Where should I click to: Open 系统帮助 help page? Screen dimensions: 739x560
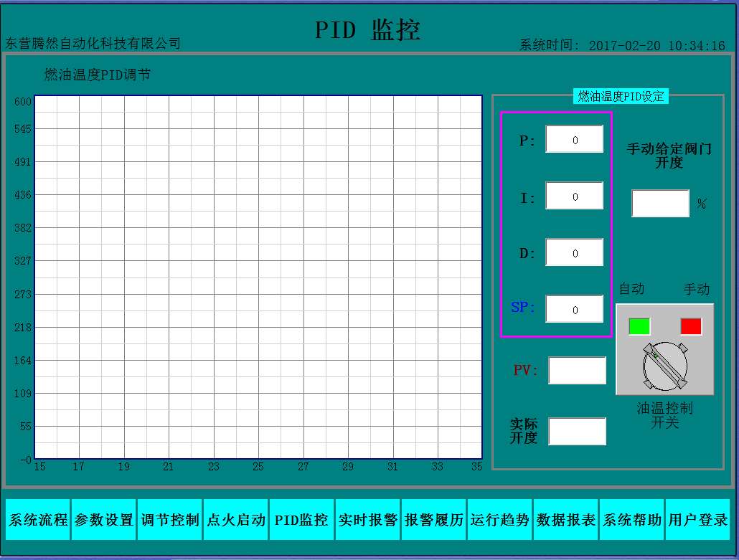(632, 520)
